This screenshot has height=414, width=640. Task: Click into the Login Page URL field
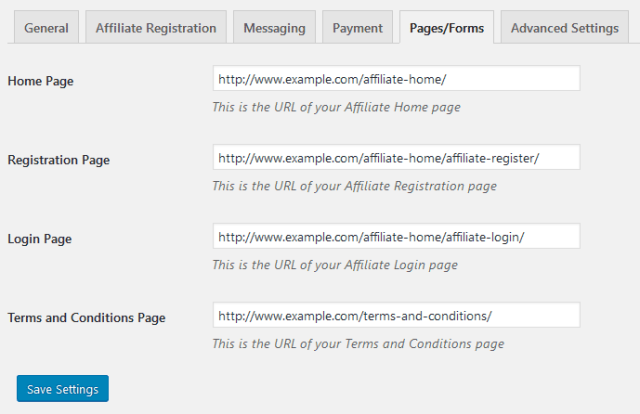(x=396, y=237)
